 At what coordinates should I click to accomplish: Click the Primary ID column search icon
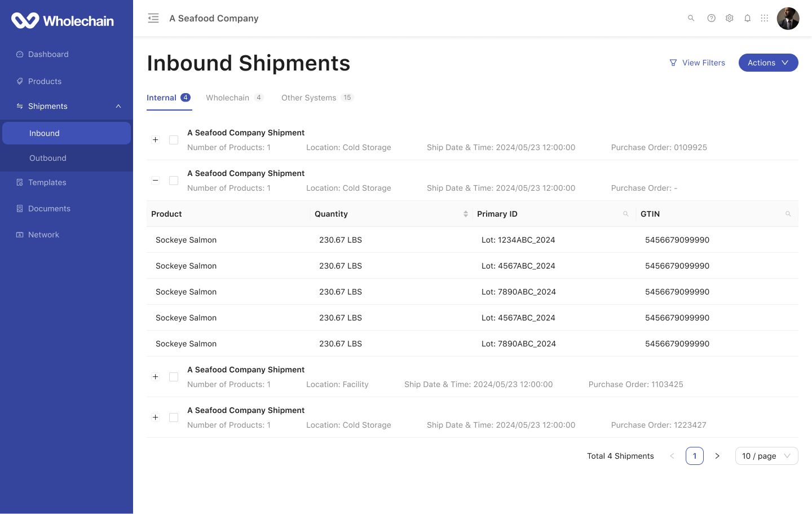point(625,214)
